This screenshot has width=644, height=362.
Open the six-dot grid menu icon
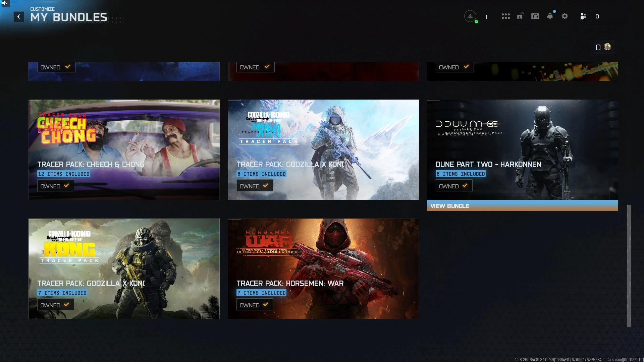tap(506, 16)
